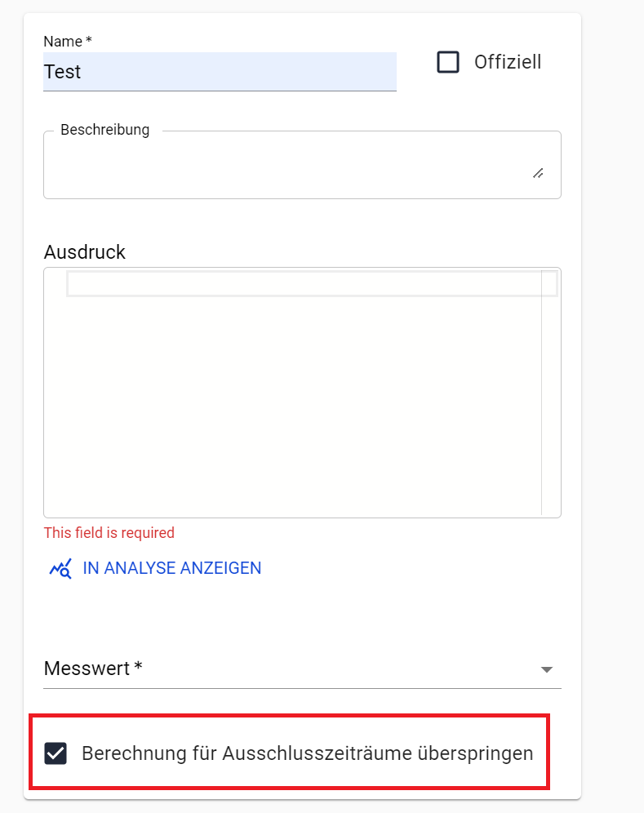Focus the Name field containing Test
644x813 pixels.
click(219, 72)
